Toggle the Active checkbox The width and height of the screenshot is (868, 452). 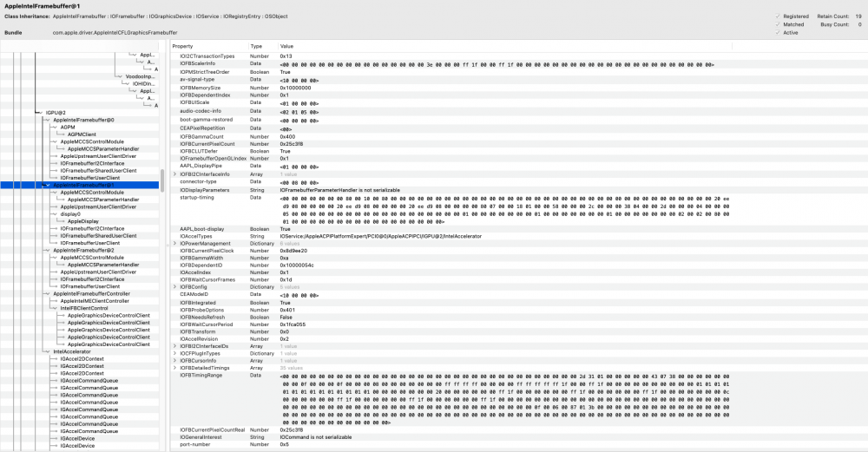(778, 33)
